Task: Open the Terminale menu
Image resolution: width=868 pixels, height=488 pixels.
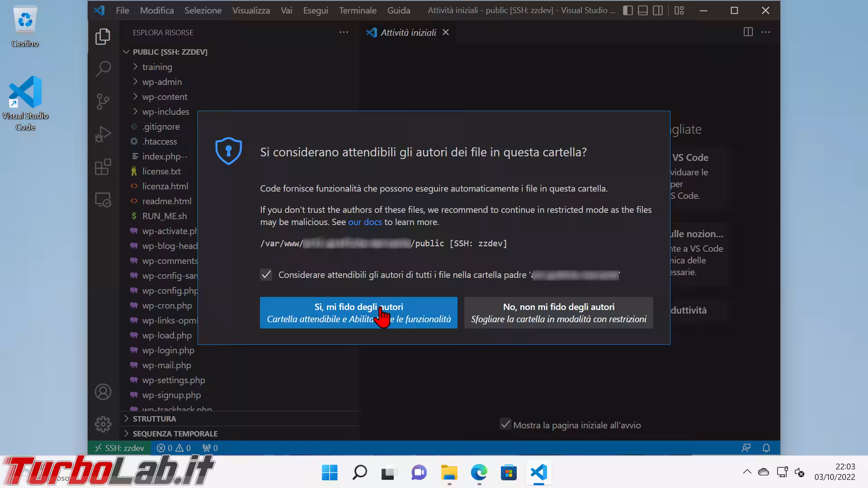Action: (x=357, y=10)
